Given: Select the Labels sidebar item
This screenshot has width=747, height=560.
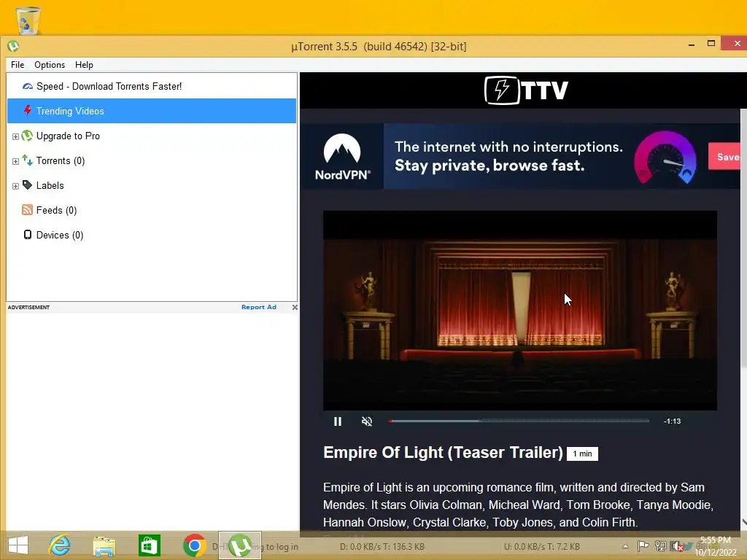Looking at the screenshot, I should pos(152,185).
